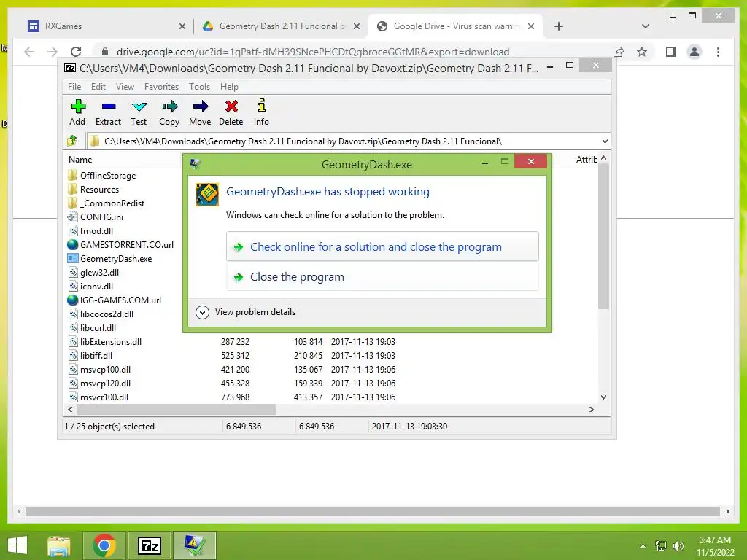747x560 pixels.
Task: Check online for a solution and close program
Action: point(382,246)
